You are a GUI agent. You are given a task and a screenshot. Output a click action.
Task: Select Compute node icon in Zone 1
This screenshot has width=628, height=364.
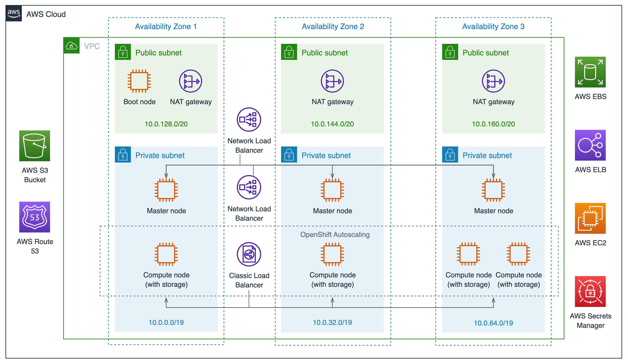[x=166, y=254]
